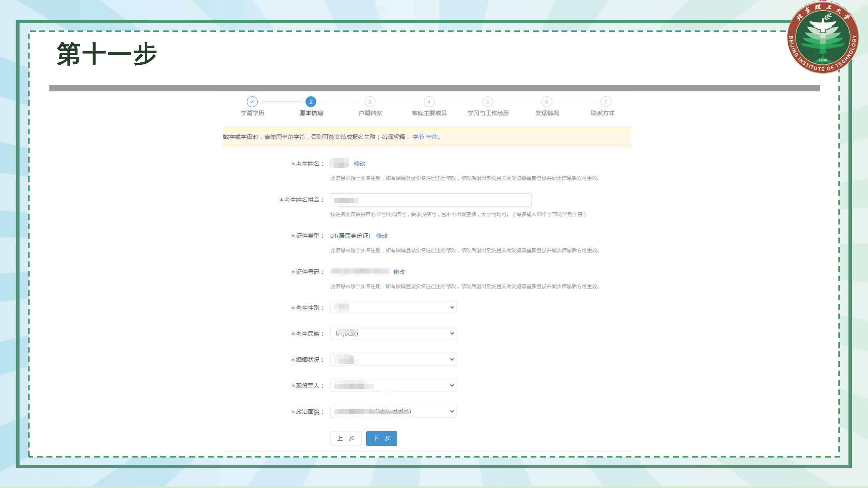Click step 5 circle 学习与工作经历
The width and height of the screenshot is (868, 488).
point(488,101)
